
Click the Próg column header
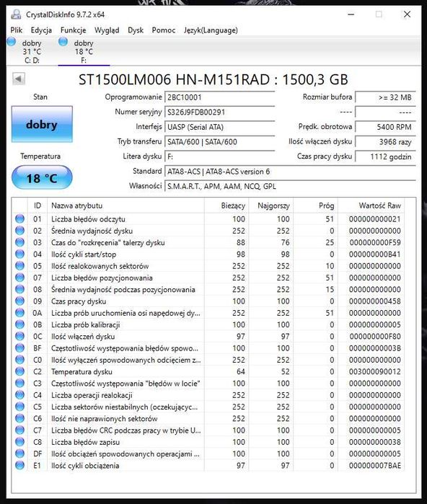point(315,205)
